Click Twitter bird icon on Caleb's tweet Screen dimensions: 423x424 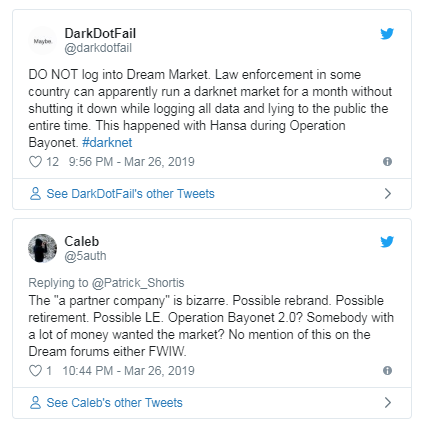387,242
